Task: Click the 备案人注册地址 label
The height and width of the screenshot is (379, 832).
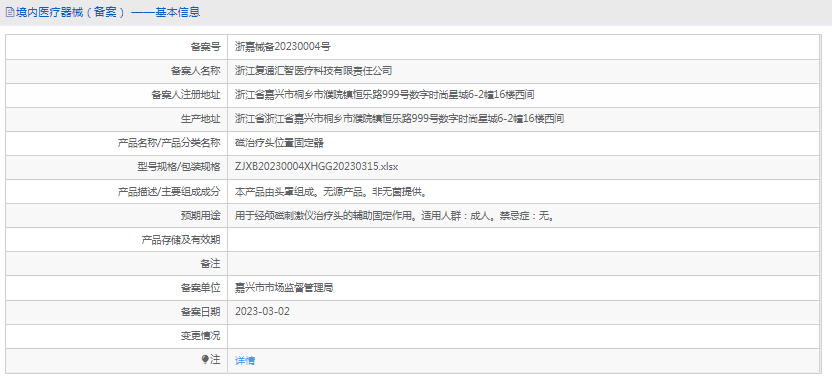Action: [x=186, y=95]
